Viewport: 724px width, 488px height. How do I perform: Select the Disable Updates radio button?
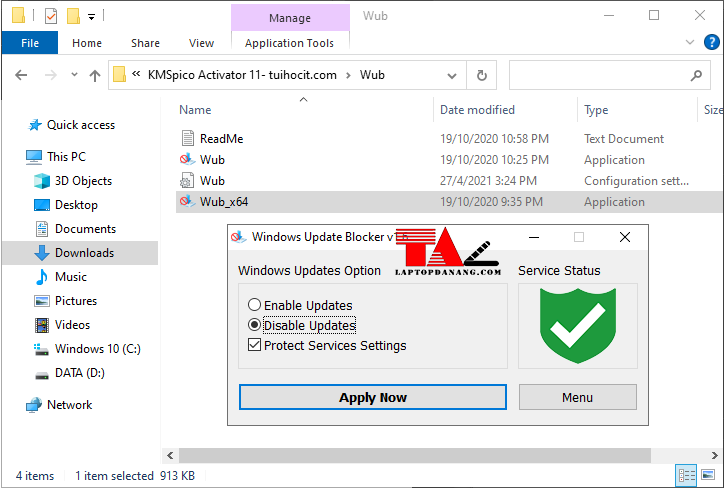[x=255, y=325]
